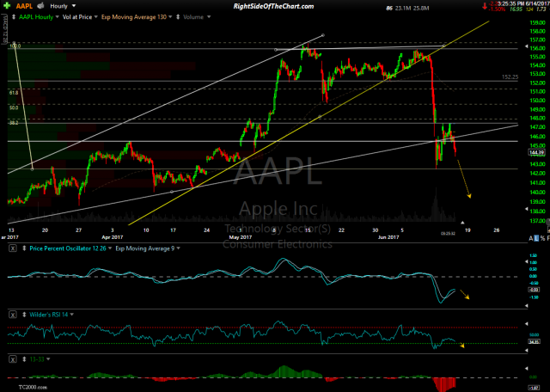Image resolution: width=550 pixels, height=392 pixels.
Task: Click the TC2000.com label
Action: [x=32, y=388]
